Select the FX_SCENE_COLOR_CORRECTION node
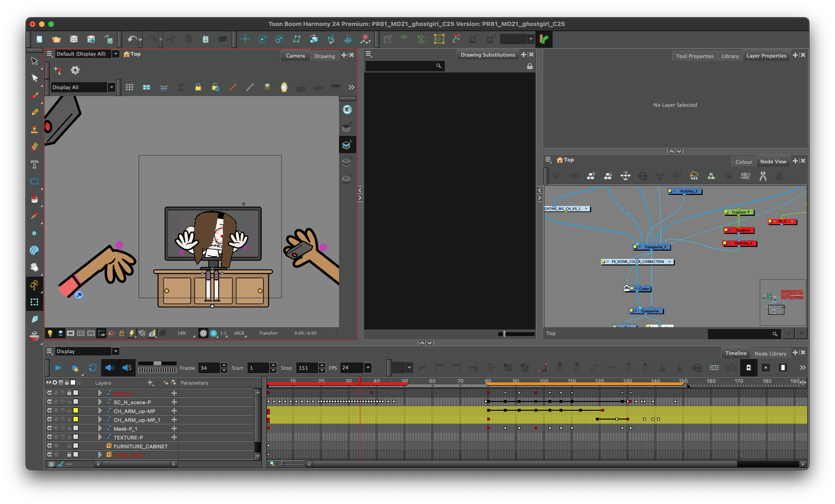Screen dimensions: 835x504 637,262
